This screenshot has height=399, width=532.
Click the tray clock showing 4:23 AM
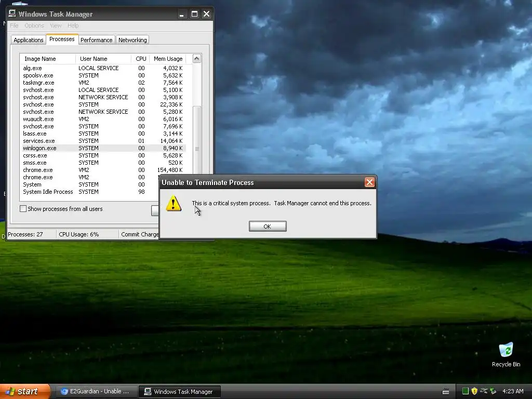[513, 391]
